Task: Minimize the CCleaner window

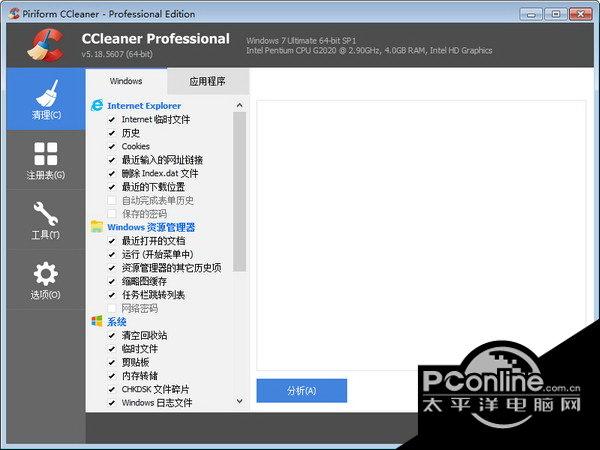Action: tap(531, 15)
